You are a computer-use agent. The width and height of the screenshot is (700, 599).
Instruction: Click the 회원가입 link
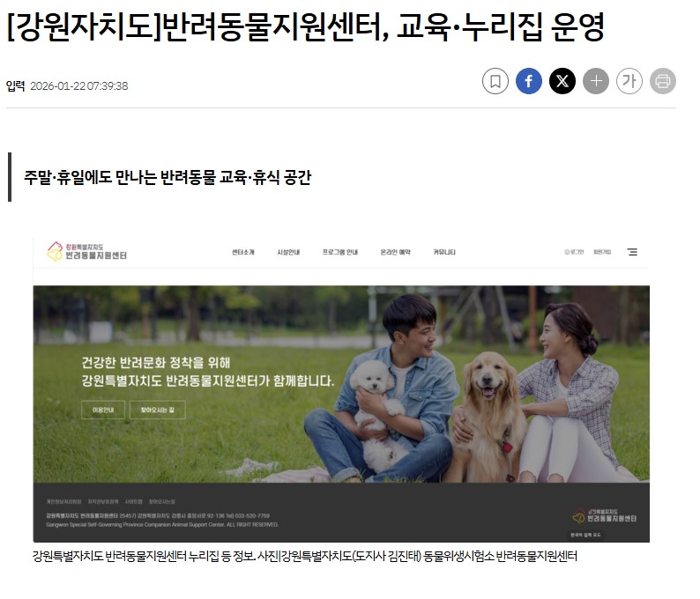(x=602, y=252)
